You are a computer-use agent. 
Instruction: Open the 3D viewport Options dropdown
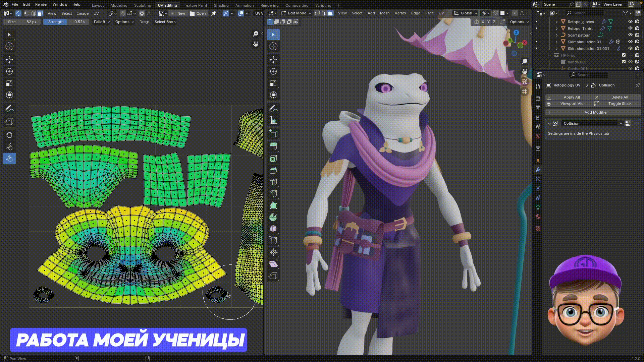pyautogui.click(x=519, y=22)
